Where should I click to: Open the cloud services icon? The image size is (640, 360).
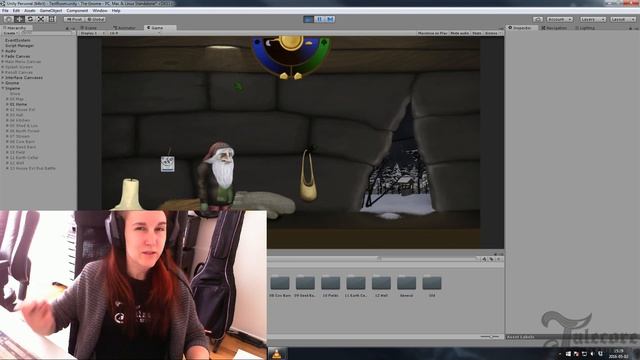[x=538, y=19]
